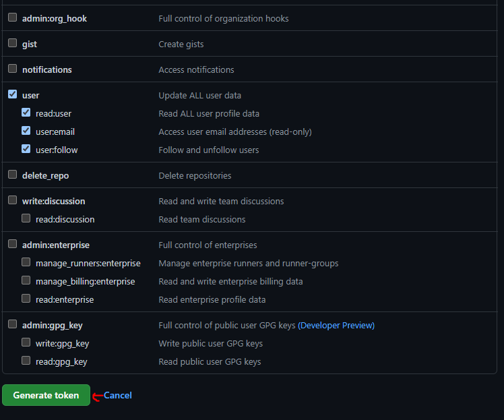Click the 'user:follow' scope label
Screen dimensions: 504x420
[x=57, y=150]
